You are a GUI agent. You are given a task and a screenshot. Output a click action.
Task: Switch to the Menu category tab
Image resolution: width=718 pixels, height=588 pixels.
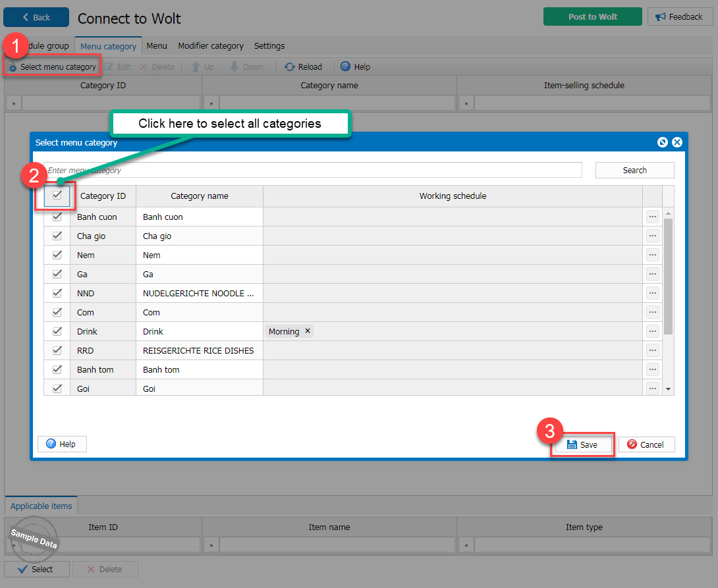tap(108, 46)
